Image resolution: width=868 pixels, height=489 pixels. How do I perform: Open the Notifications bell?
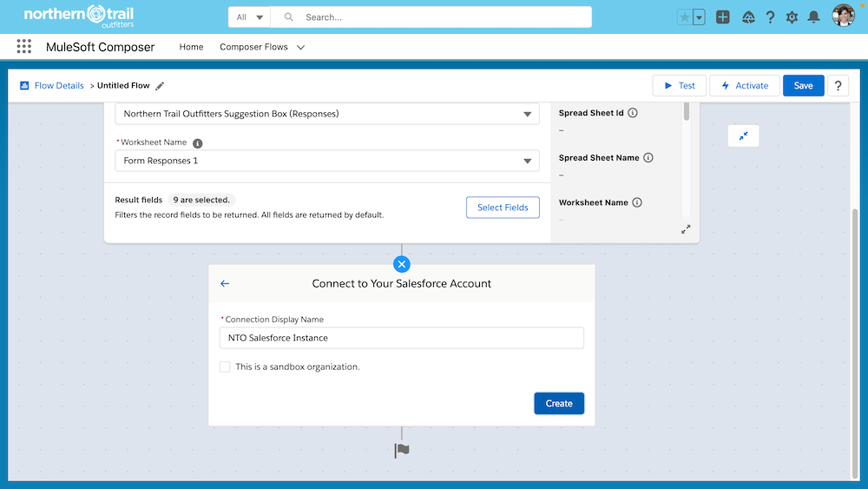tap(813, 17)
